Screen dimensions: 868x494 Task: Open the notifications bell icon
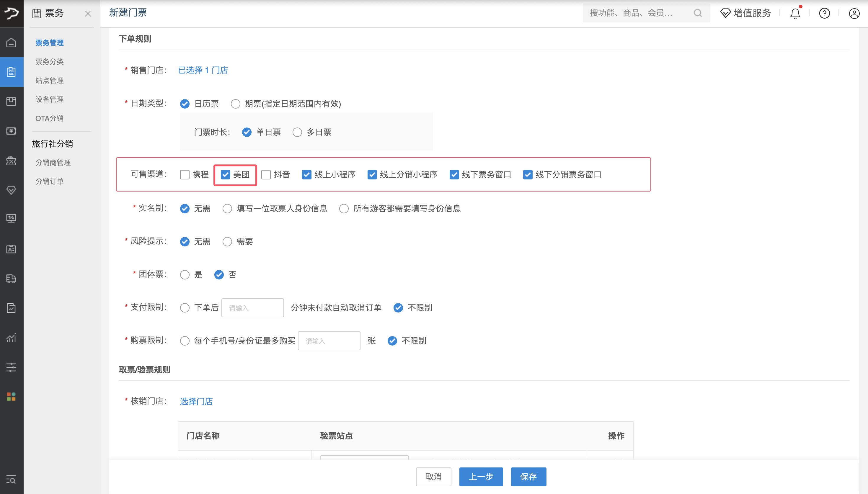[795, 13]
